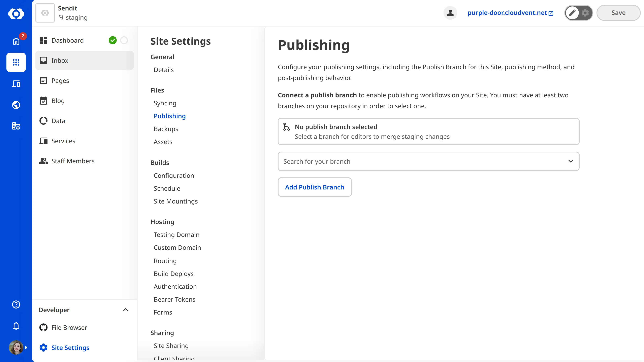Go to Syncing settings
Image resolution: width=644 pixels, height=362 pixels.
click(165, 103)
